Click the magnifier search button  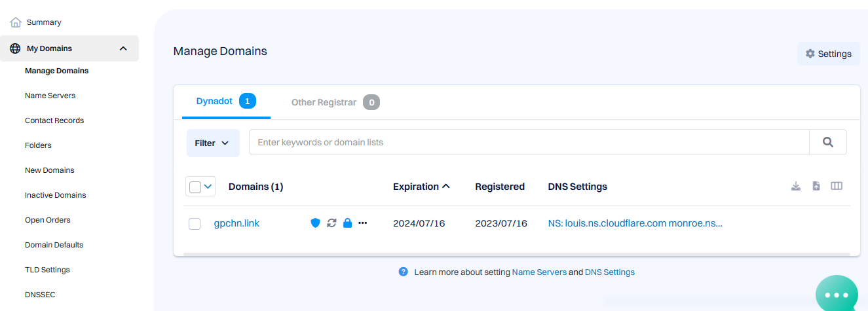tap(828, 142)
